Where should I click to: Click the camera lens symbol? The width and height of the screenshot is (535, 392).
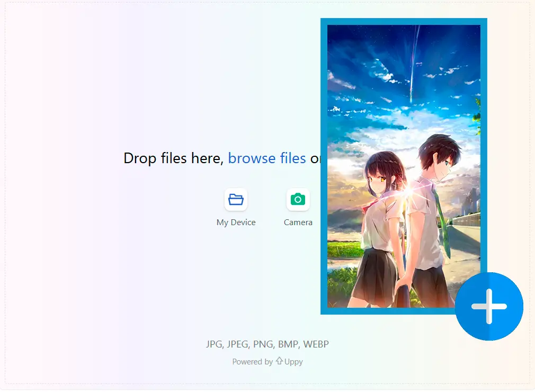pos(298,199)
